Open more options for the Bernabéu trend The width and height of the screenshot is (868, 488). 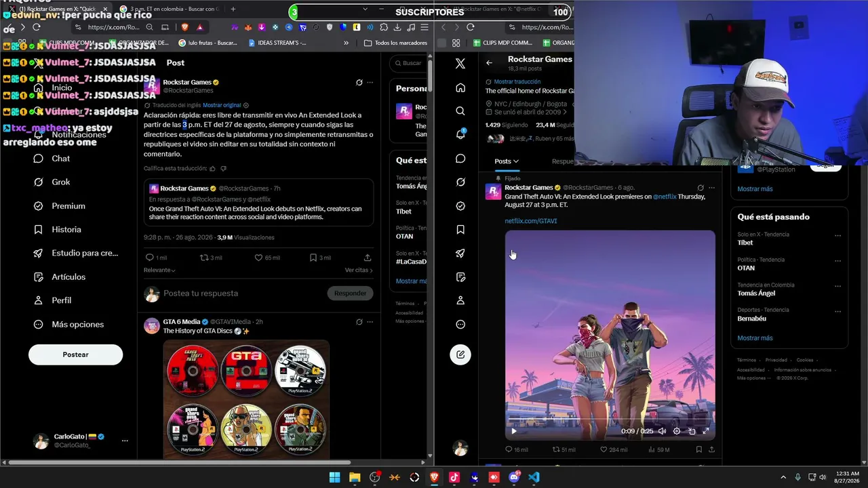837,312
